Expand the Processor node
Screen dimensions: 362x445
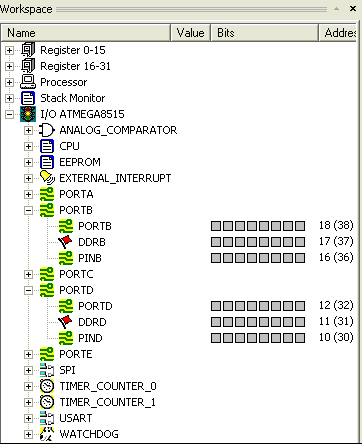point(9,82)
